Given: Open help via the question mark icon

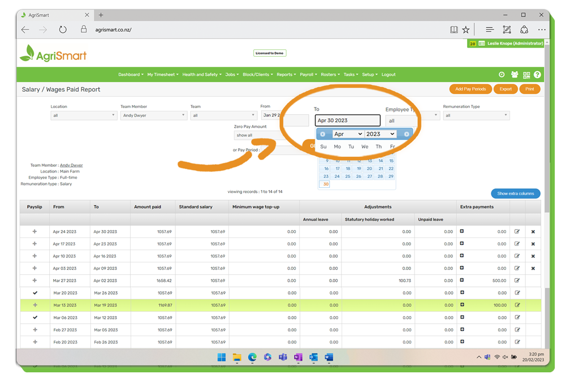Looking at the screenshot, I should [537, 75].
